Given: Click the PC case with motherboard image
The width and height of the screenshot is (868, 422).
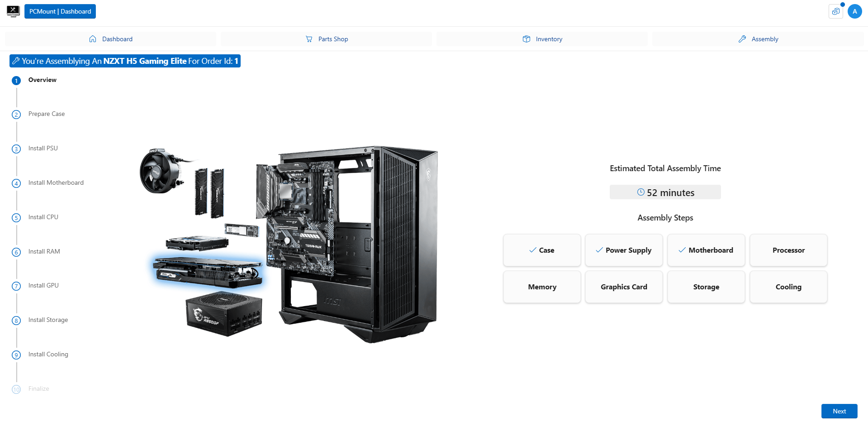Looking at the screenshot, I should (347, 245).
